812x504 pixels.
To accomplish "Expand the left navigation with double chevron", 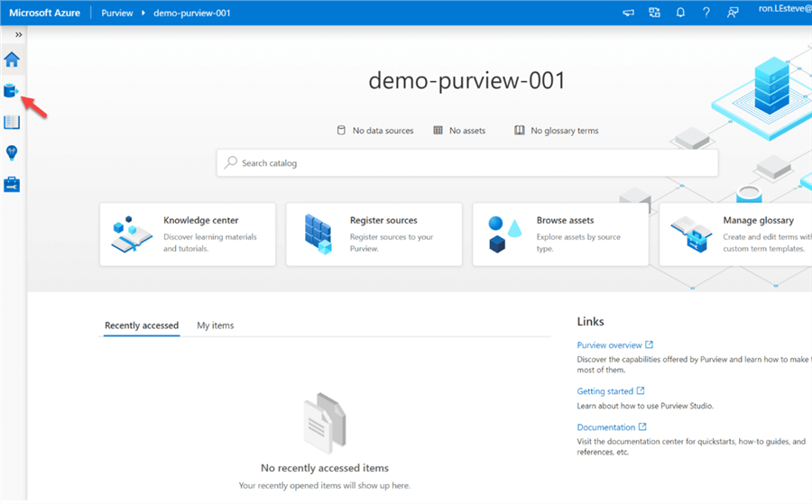I will pos(19,34).
